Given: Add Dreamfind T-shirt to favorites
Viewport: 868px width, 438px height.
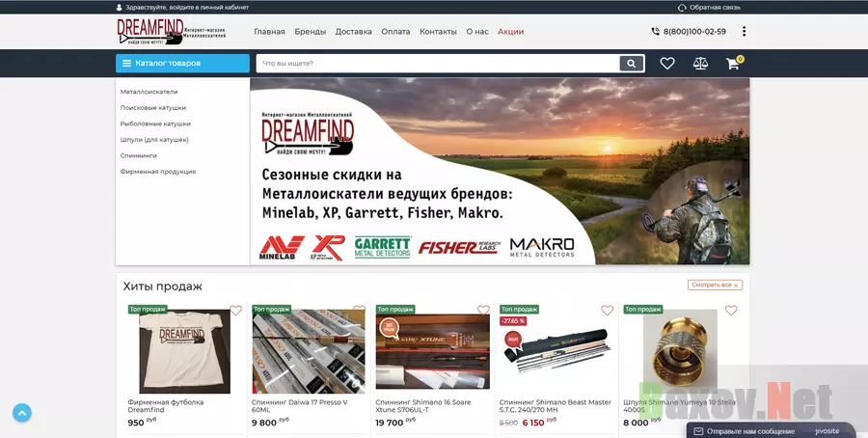Looking at the screenshot, I should pyautogui.click(x=236, y=311).
